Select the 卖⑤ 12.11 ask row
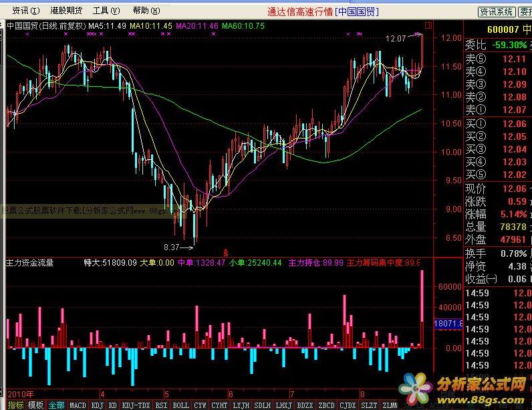The width and height of the screenshot is (532, 410). [497, 59]
